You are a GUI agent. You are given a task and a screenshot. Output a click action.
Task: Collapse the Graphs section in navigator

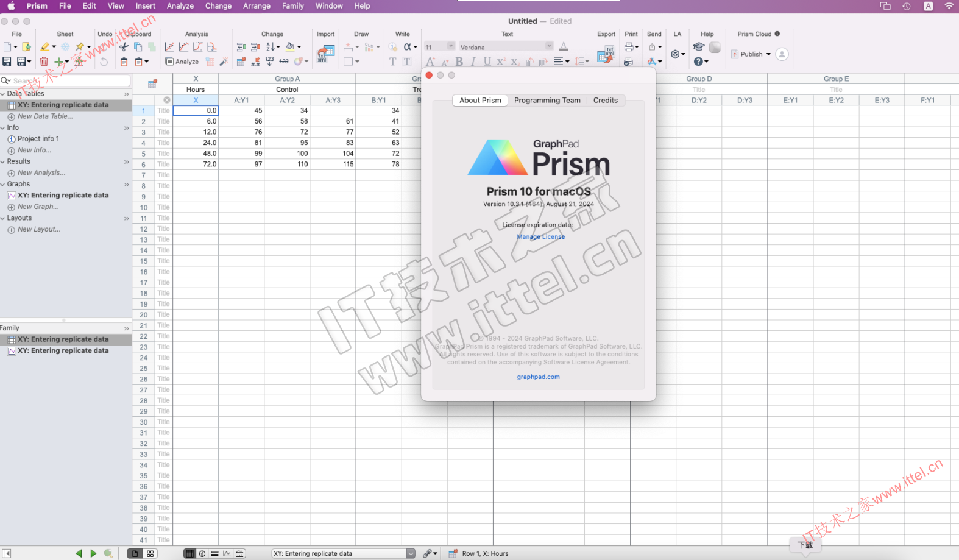3,184
